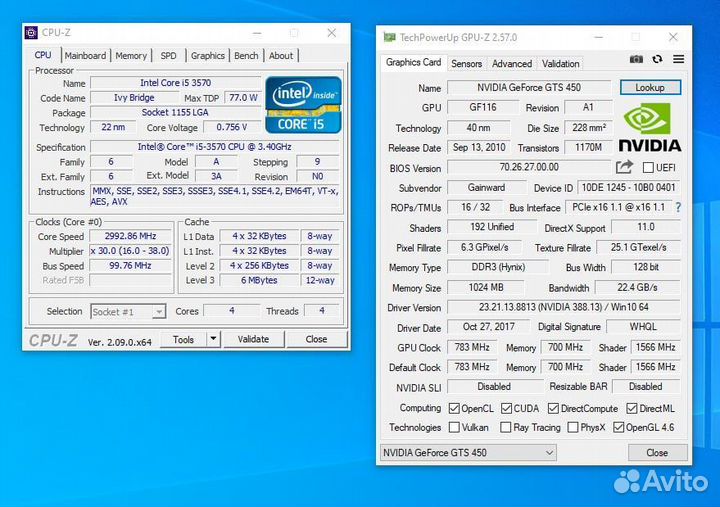The width and height of the screenshot is (720, 507).
Task: Click the Device ID value field
Action: point(629,188)
